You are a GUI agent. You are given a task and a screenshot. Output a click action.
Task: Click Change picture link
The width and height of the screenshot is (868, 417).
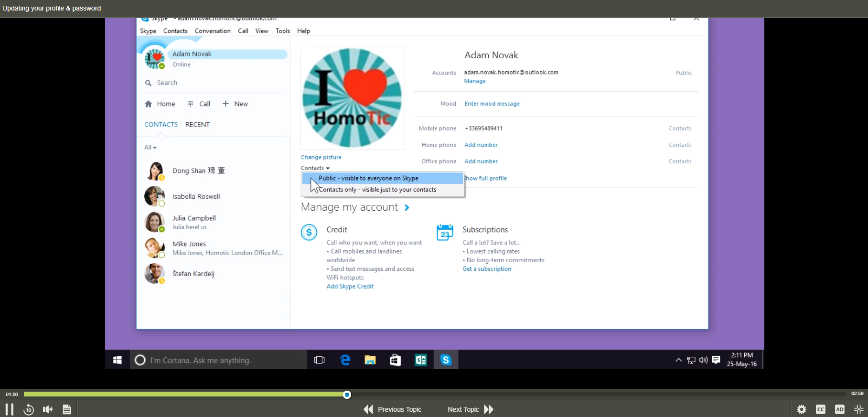click(x=321, y=157)
